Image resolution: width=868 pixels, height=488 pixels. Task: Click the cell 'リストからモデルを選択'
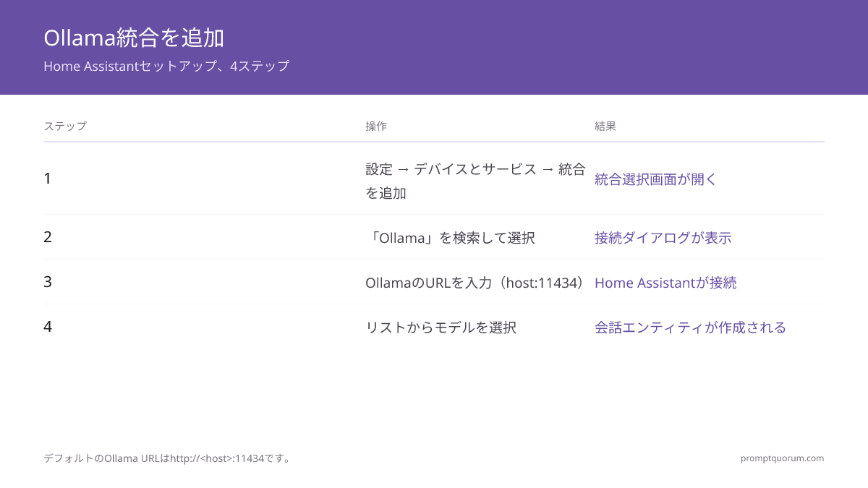[441, 328]
